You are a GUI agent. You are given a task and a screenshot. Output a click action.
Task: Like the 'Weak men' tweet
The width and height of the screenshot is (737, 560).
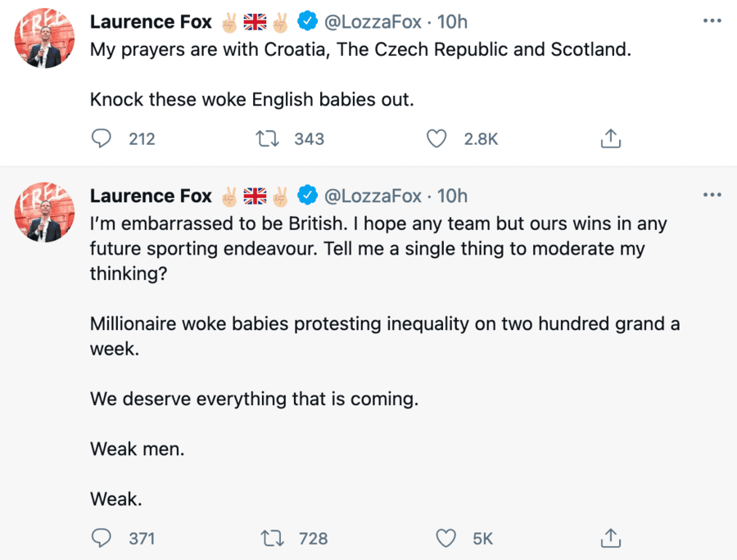445,538
